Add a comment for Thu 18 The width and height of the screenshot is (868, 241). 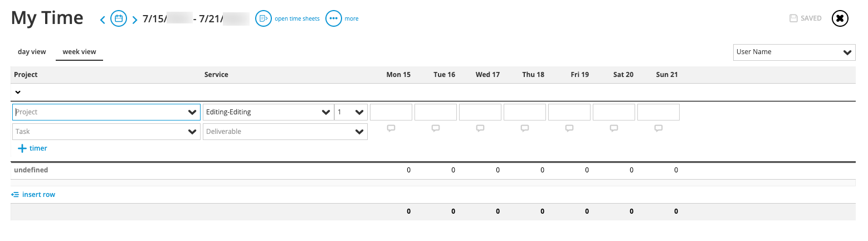tap(525, 128)
